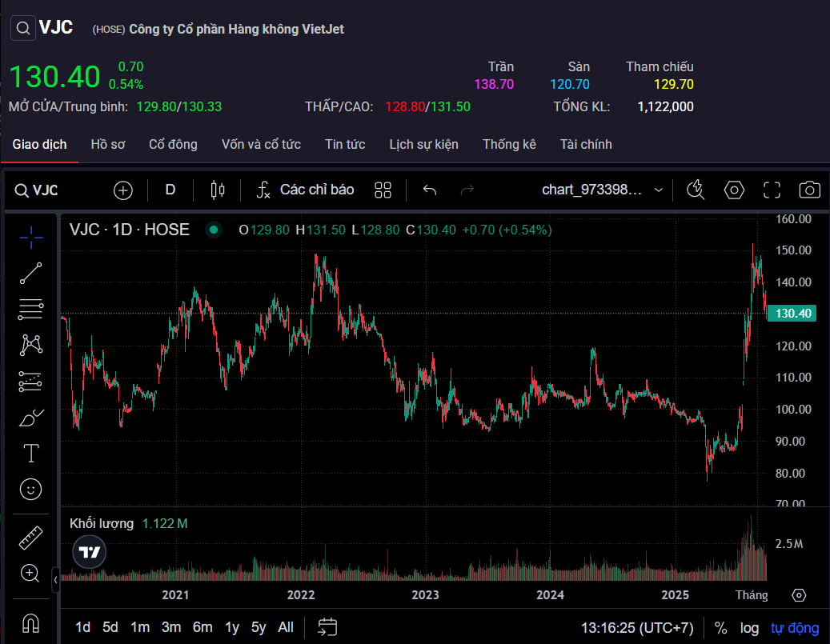This screenshot has width=830, height=644.
Task: Select the crosshair cursor tool
Action: (x=30, y=238)
